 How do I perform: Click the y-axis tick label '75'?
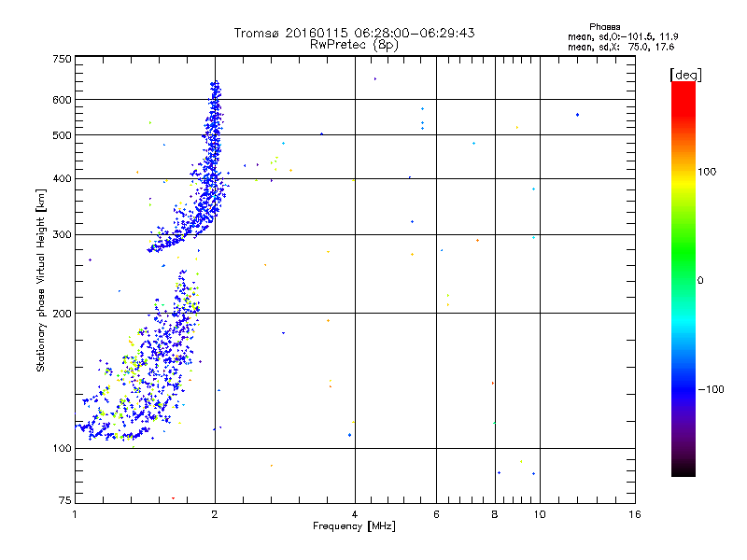point(65,500)
